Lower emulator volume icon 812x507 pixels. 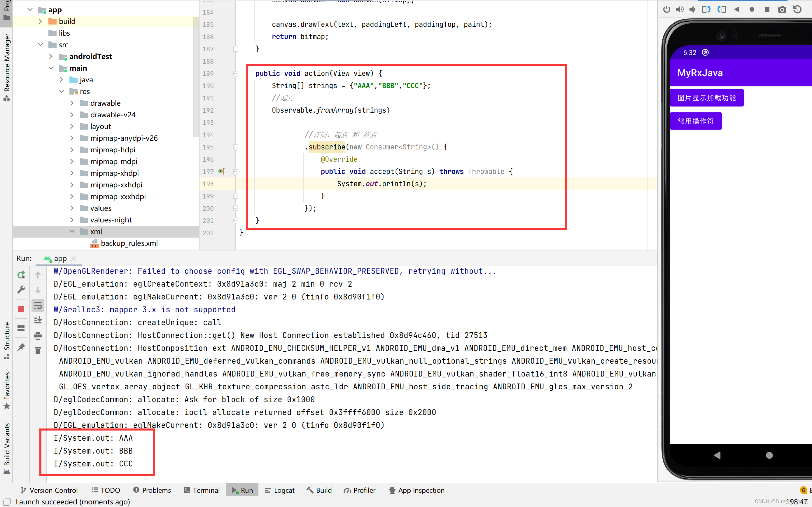[x=692, y=9]
